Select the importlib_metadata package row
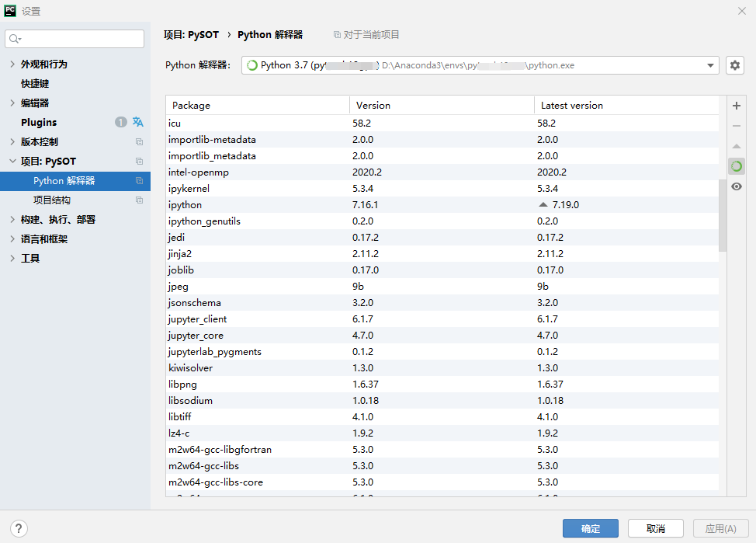 click(442, 156)
